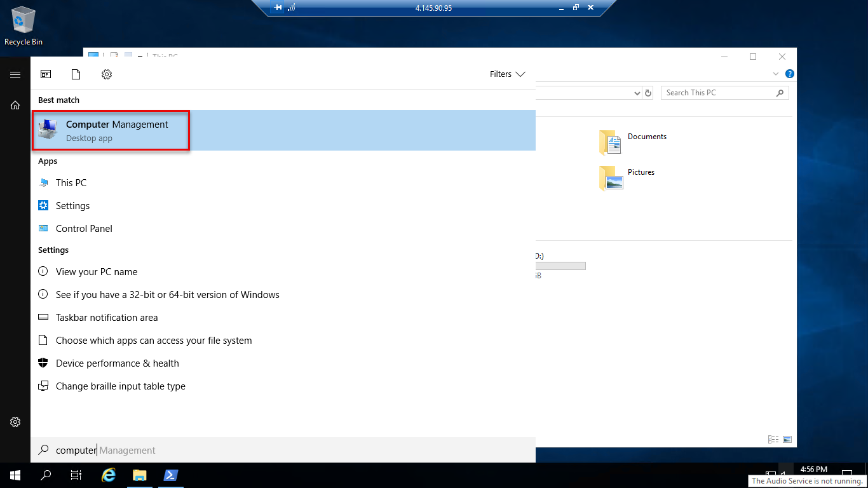Open the settings gear in search sidebar
Screen dimensions: 868x488
[x=15, y=422]
